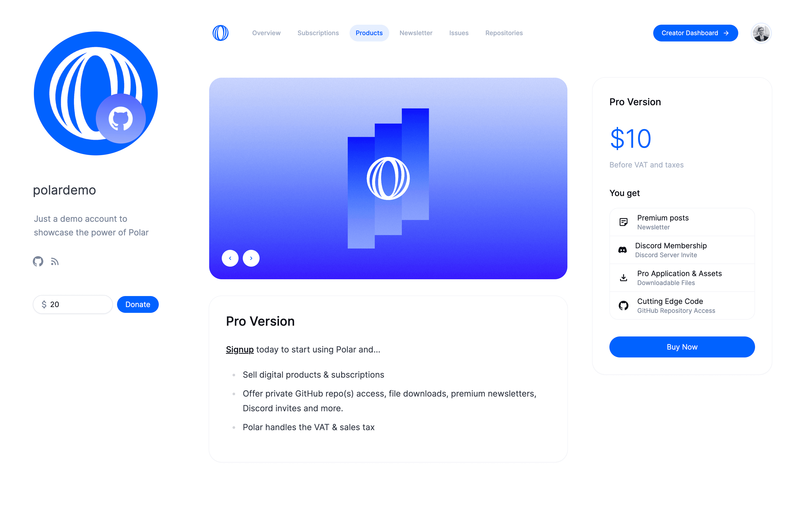
Task: Click the user profile avatar in top right
Action: pos(761,32)
